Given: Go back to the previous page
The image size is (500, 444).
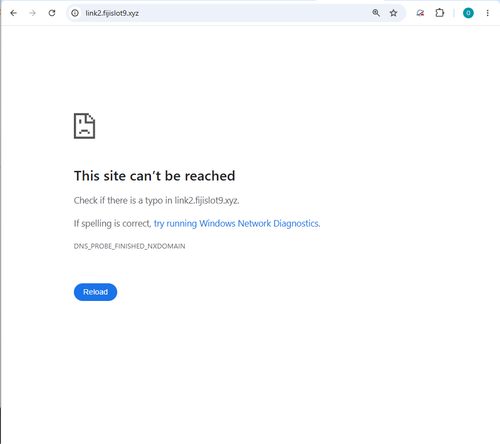Looking at the screenshot, I should click(x=13, y=13).
